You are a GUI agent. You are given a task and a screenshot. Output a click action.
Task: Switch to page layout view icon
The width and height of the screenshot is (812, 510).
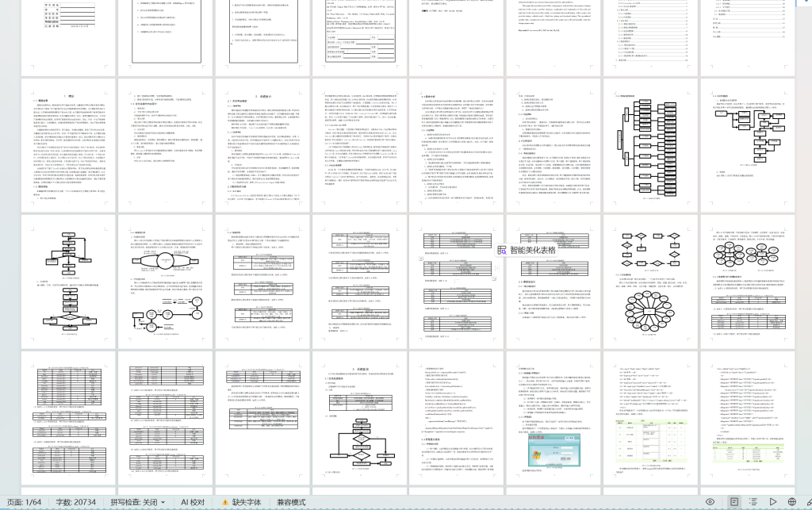point(734,502)
